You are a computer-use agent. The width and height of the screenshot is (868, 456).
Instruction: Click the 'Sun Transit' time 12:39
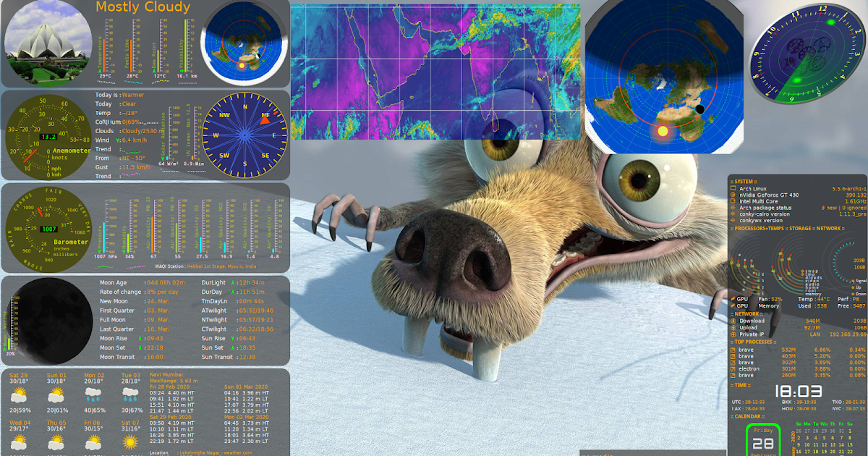(x=247, y=357)
